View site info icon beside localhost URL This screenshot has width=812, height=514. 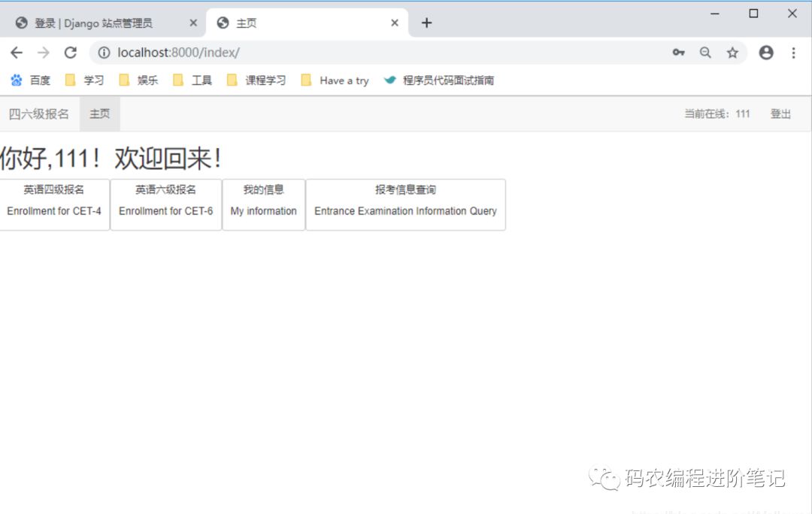point(104,53)
